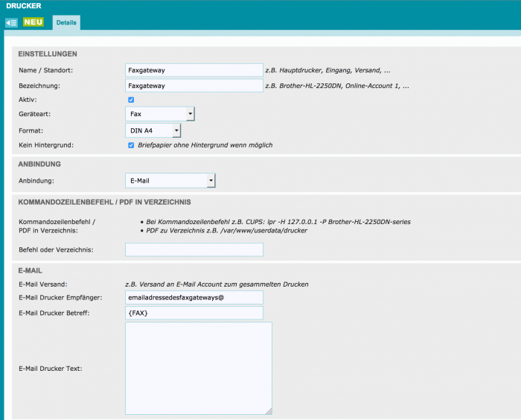This screenshot has width=521, height=420.
Task: Open the Anbindung dropdown showing E-Mail
Action: (x=170, y=180)
